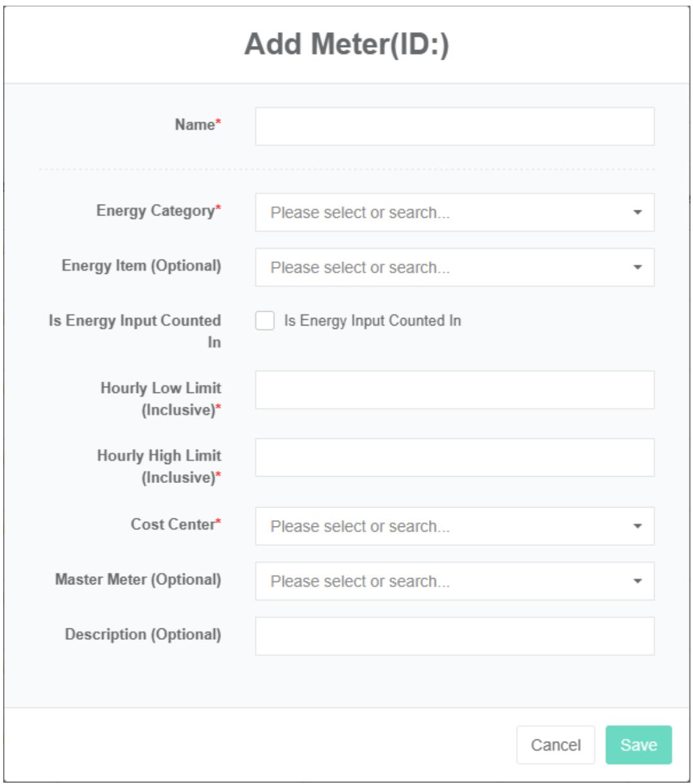Open the Master Meter search placeholder text
Screen dimensions: 693x784
tap(360, 581)
